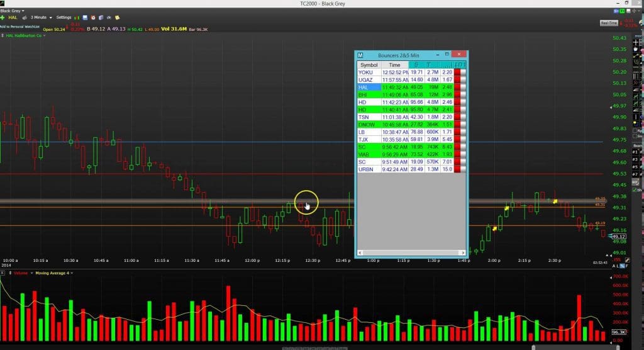Click the Real-Time button
Image resolution: width=644 pixels, height=350 pixels.
[x=609, y=23]
